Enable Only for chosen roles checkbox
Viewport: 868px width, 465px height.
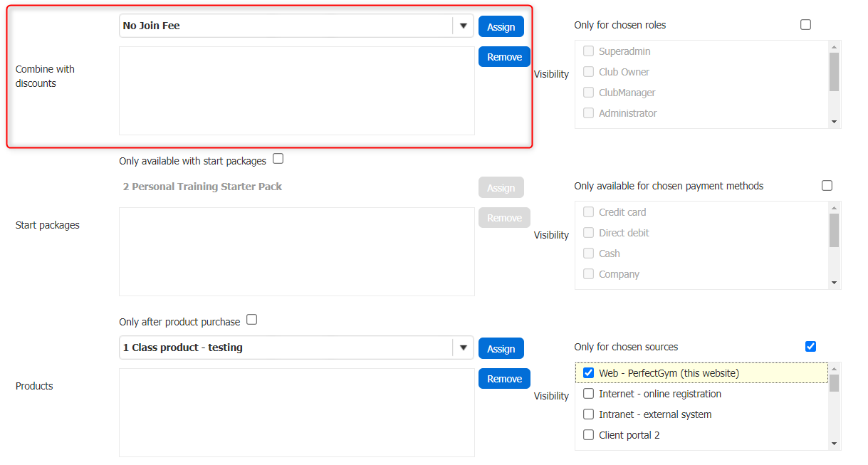[x=805, y=25]
